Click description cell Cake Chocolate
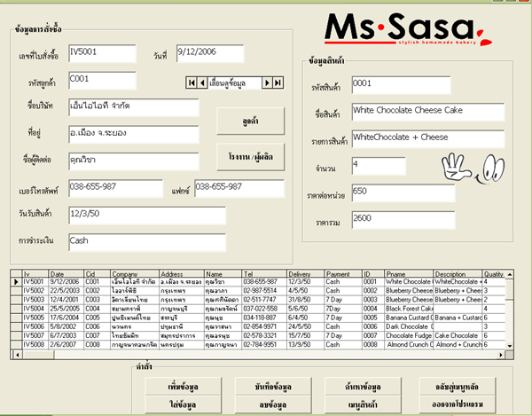The width and height of the screenshot is (532, 416). 458,336
